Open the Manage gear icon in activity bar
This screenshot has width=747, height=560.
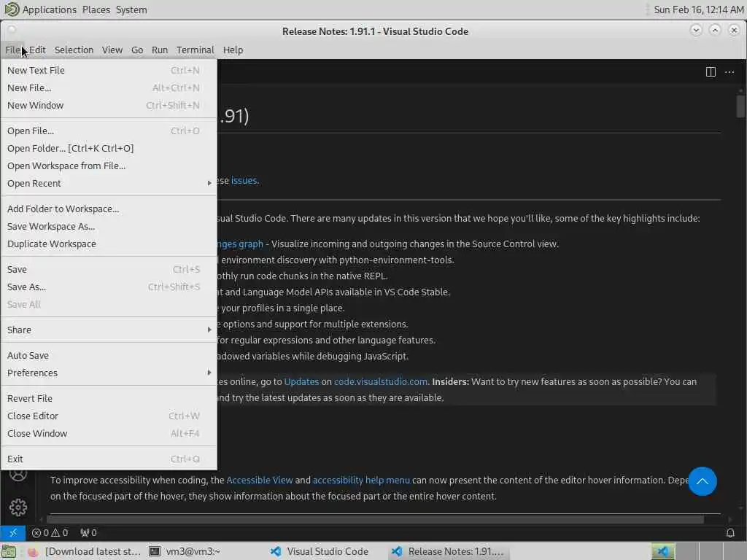tap(18, 507)
